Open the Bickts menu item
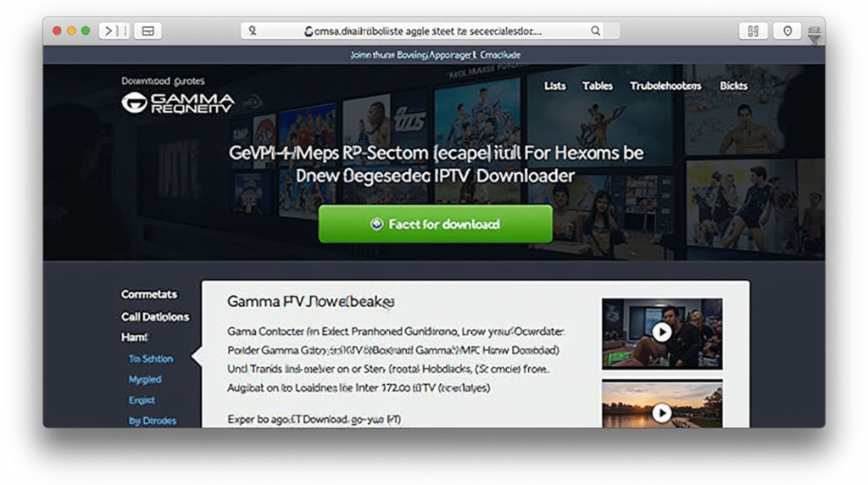Viewport: 868px width, 485px height. [733, 86]
